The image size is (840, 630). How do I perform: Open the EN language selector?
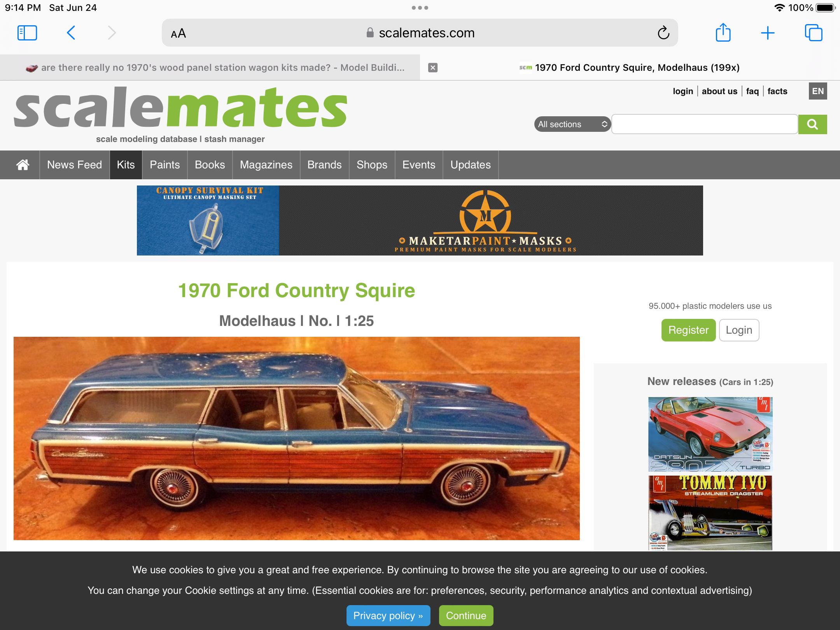[x=818, y=91]
